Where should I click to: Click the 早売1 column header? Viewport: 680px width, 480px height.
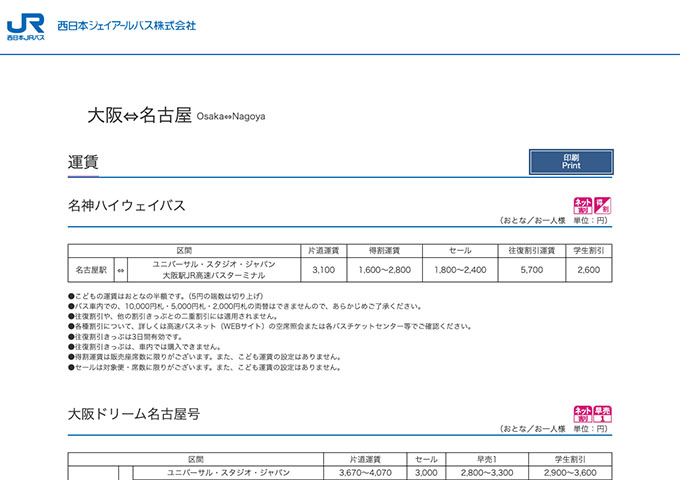[487, 459]
